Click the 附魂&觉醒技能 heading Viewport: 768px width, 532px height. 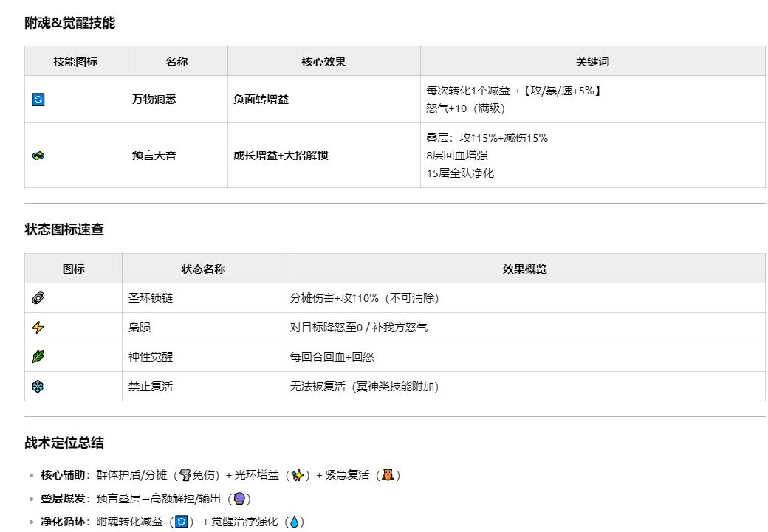(x=69, y=23)
